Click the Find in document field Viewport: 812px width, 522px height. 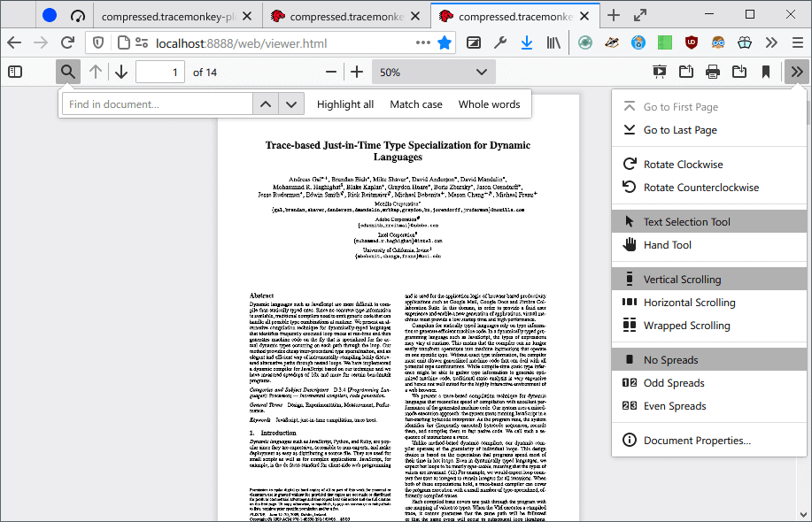tap(158, 104)
